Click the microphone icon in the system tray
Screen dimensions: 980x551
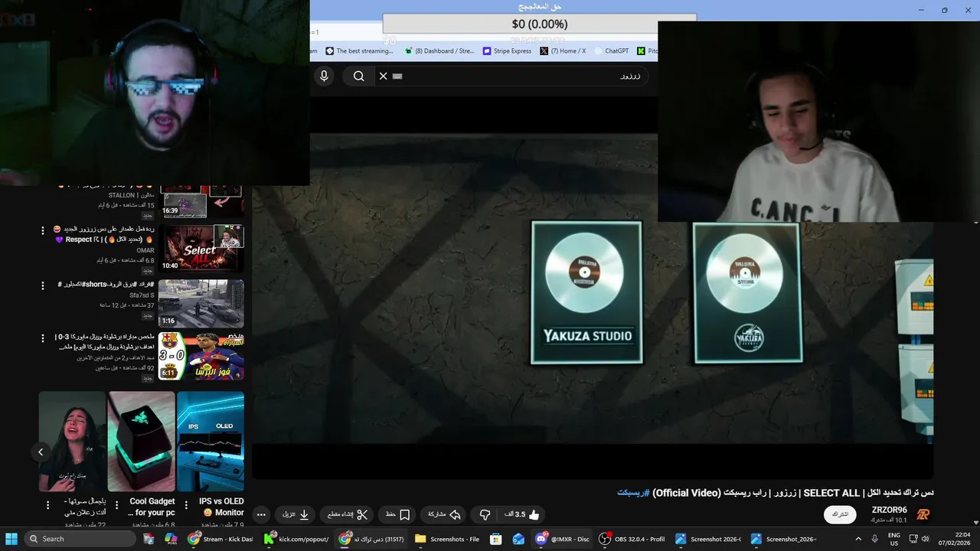[x=875, y=539]
